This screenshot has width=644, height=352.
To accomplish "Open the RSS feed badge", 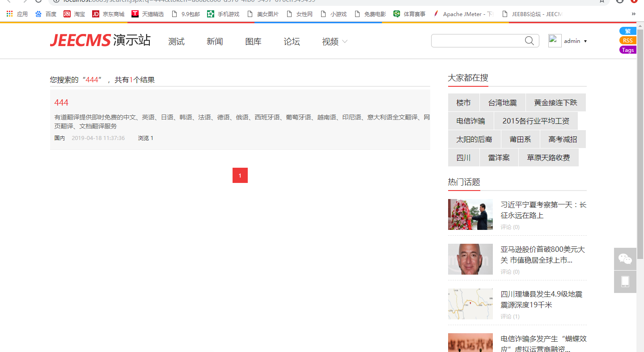I will (x=627, y=40).
